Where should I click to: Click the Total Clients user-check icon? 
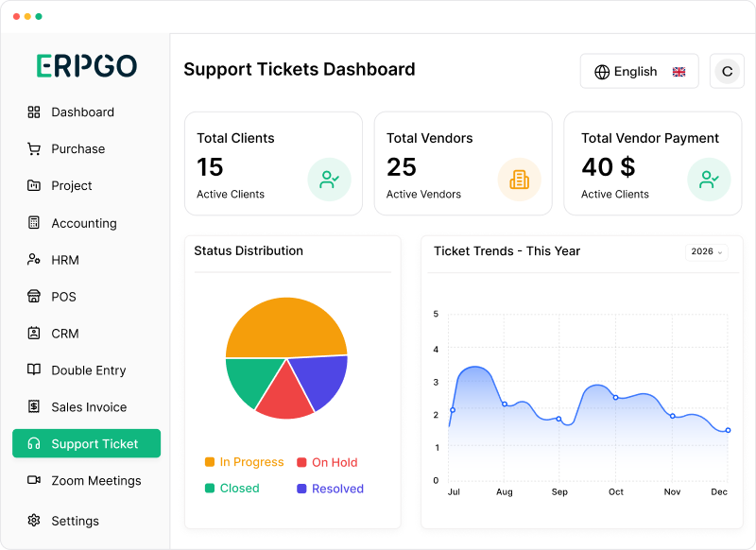tap(329, 180)
